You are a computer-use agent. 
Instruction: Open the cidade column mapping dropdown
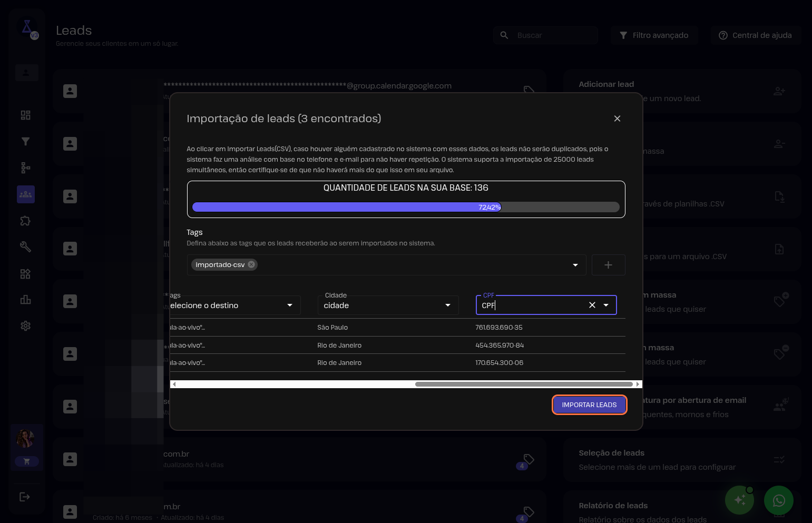[447, 305]
